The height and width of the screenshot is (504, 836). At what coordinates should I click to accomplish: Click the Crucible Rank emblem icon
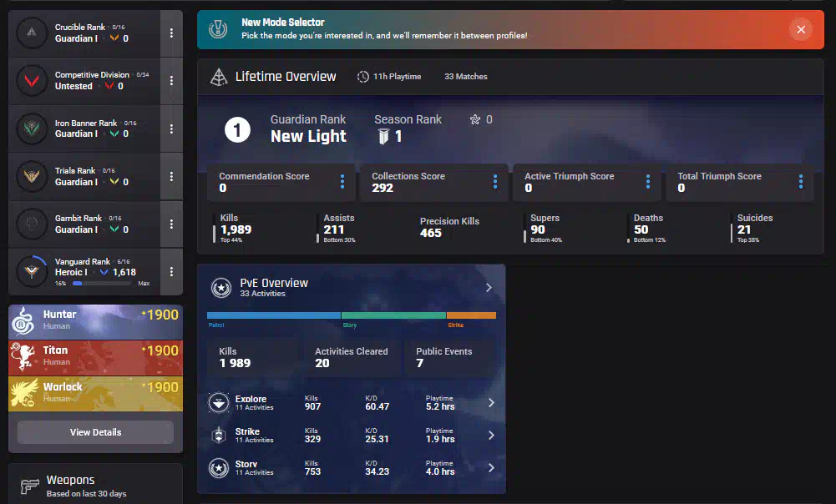click(32, 33)
